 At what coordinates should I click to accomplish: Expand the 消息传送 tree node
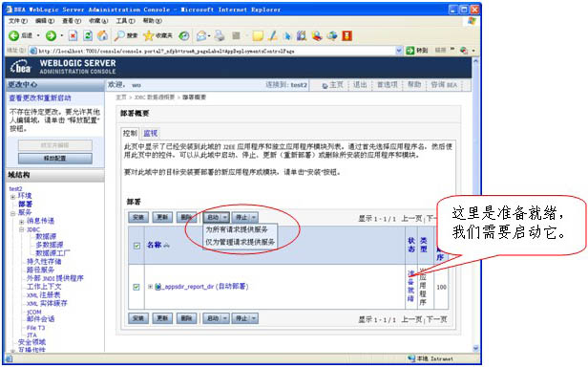tap(22, 222)
